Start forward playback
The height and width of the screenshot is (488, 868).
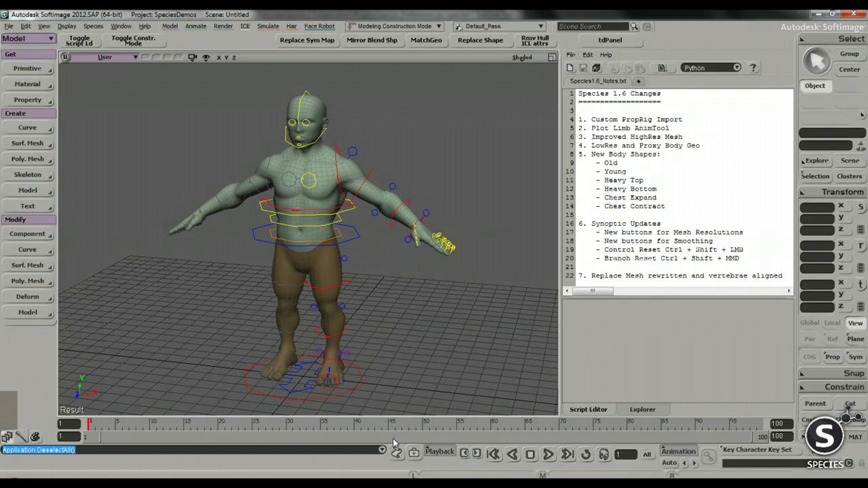548,454
